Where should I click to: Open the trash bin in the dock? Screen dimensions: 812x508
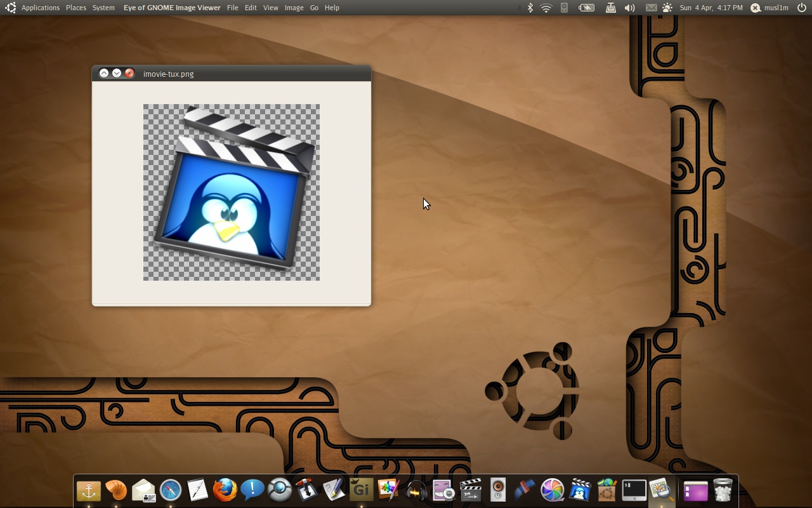tap(723, 490)
